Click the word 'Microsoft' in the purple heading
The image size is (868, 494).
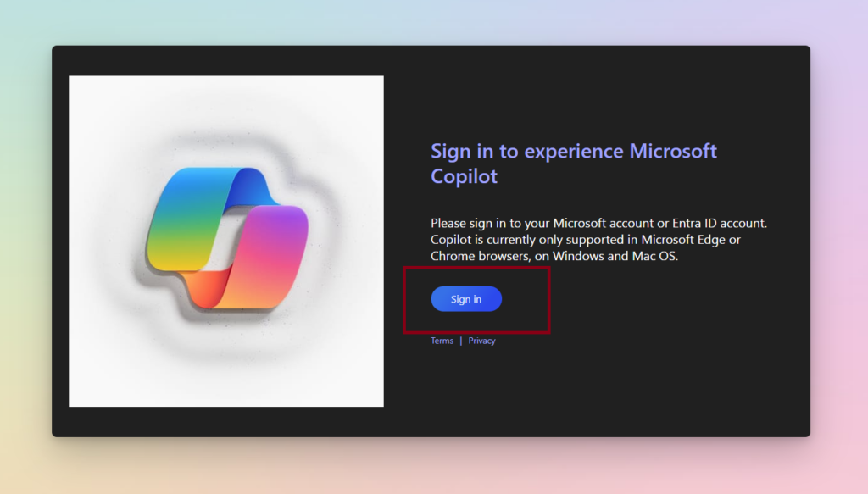pos(672,152)
